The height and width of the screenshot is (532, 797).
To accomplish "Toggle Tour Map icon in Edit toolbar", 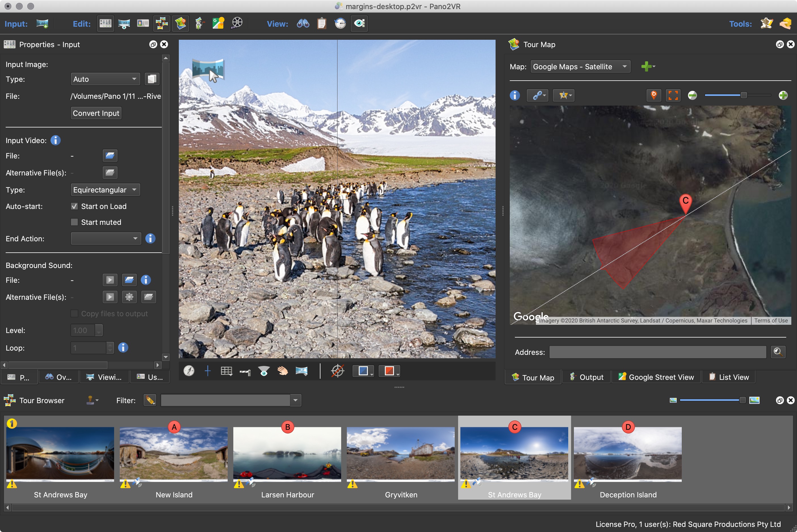I will [181, 23].
